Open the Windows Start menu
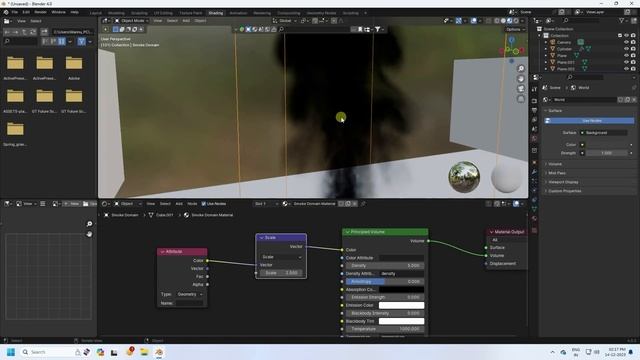Image resolution: width=640 pixels, height=360 pixels. (x=11, y=352)
